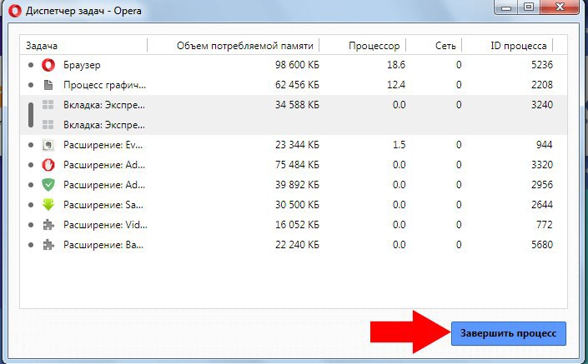Select the second Вкладка: Экспре... row without values
The width and height of the screenshot is (588, 364).
[x=294, y=125]
